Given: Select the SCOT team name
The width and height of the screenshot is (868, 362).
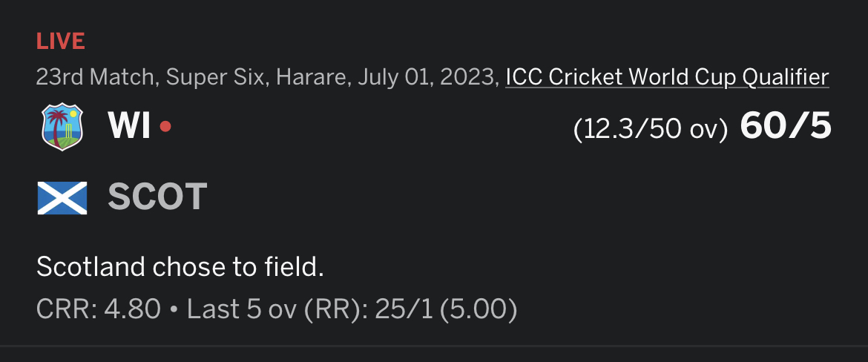Looking at the screenshot, I should (157, 197).
